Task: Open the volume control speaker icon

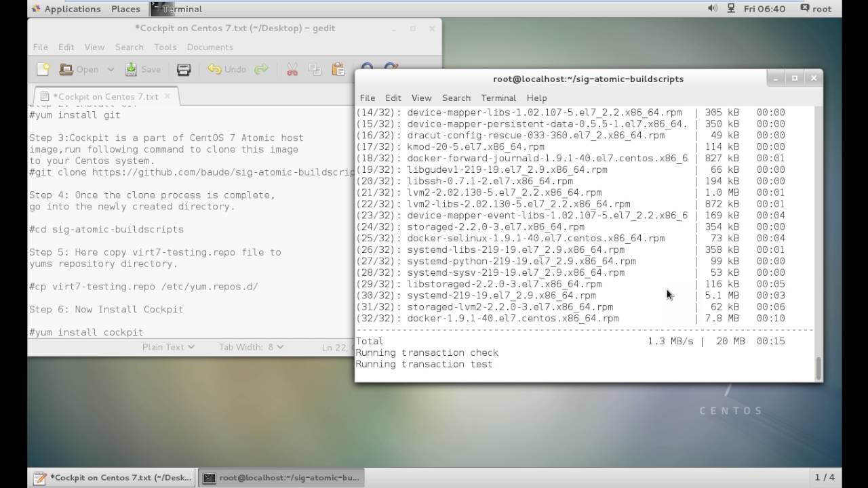Action: [713, 9]
